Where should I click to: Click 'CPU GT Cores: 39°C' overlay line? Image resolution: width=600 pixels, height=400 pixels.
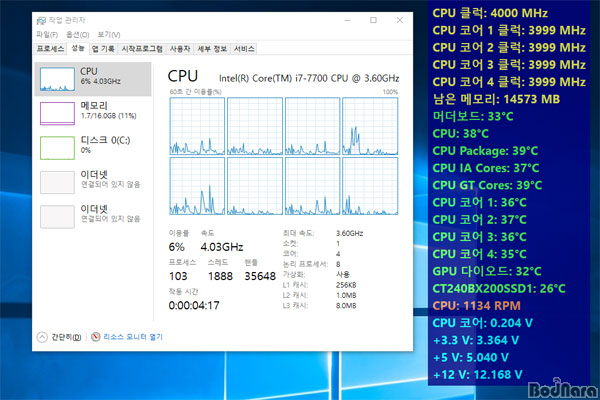(x=487, y=185)
